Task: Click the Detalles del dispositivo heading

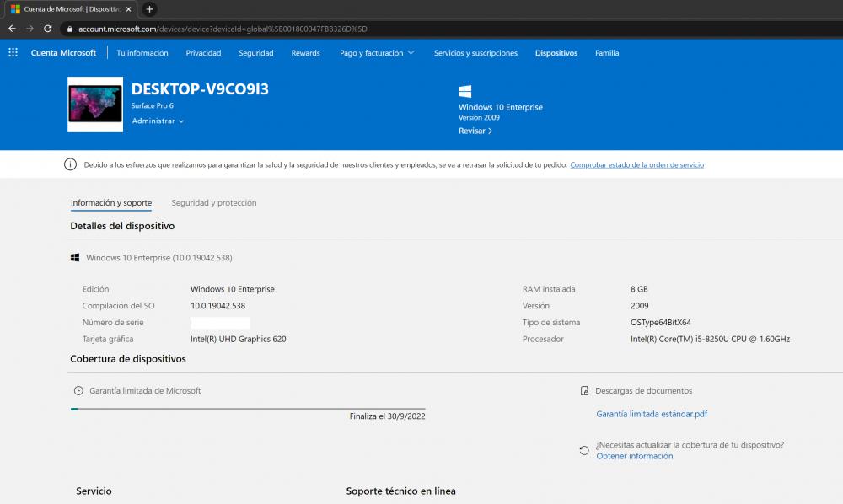Action: [x=122, y=226]
